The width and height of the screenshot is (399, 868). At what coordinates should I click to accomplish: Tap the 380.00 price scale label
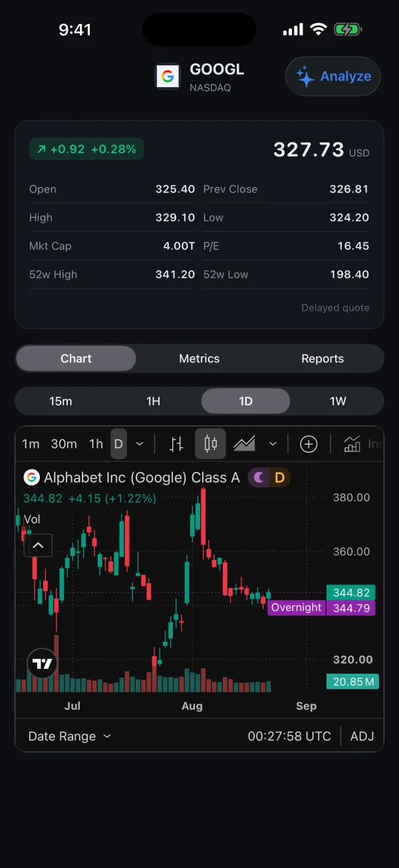point(351,497)
